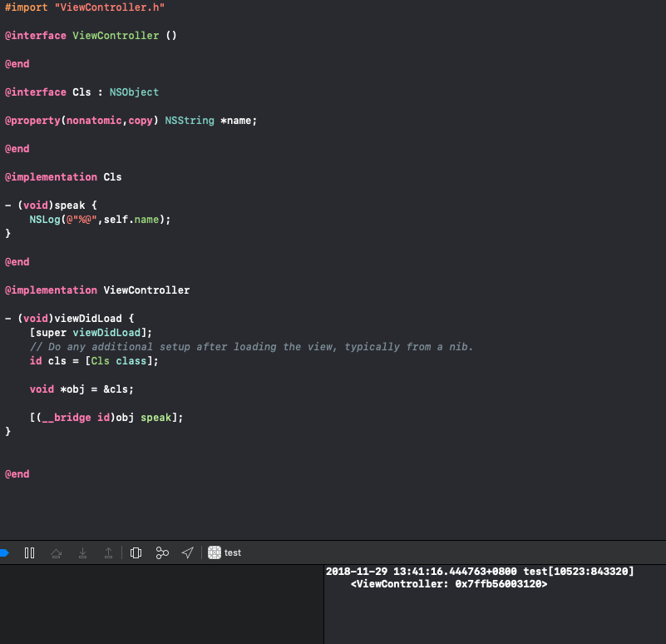Click the test app process icon
The height and width of the screenshot is (644, 666).
tap(214, 552)
